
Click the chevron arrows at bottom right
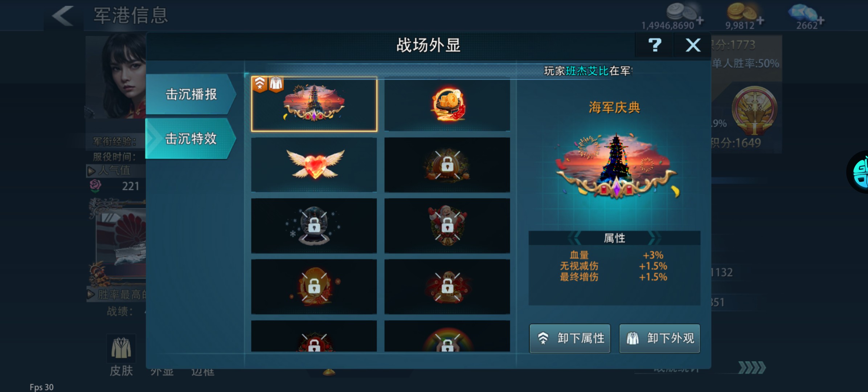[752, 368]
